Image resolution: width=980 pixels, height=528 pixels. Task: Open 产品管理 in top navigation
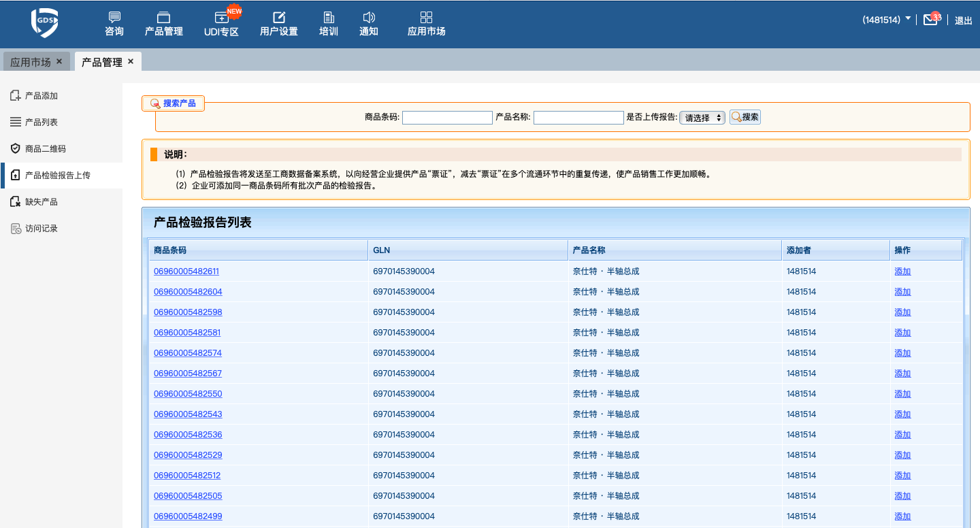[x=164, y=24]
